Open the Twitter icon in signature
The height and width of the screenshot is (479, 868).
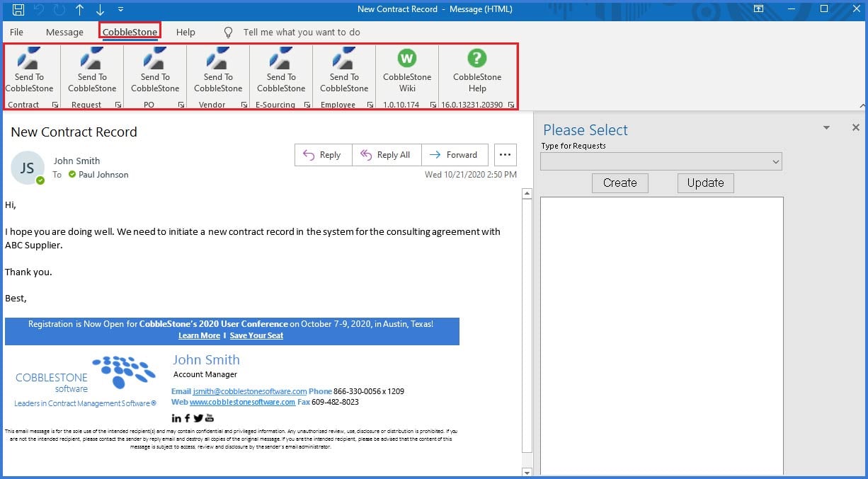point(198,418)
